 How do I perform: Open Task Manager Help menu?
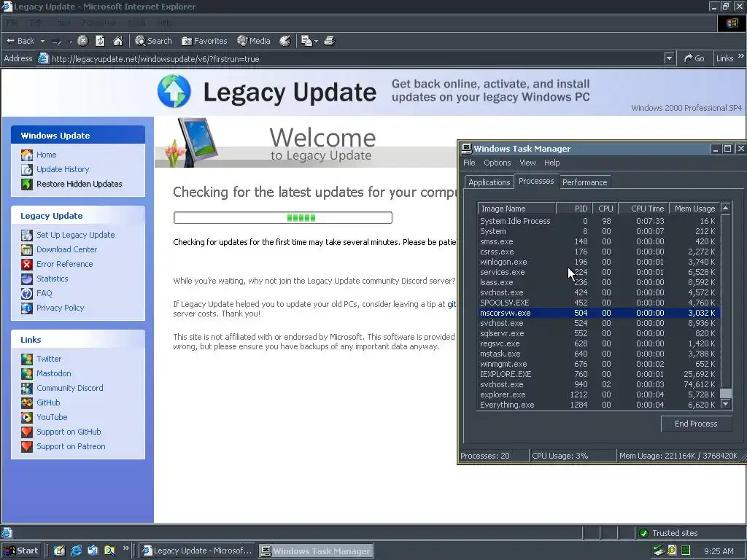[x=551, y=163]
